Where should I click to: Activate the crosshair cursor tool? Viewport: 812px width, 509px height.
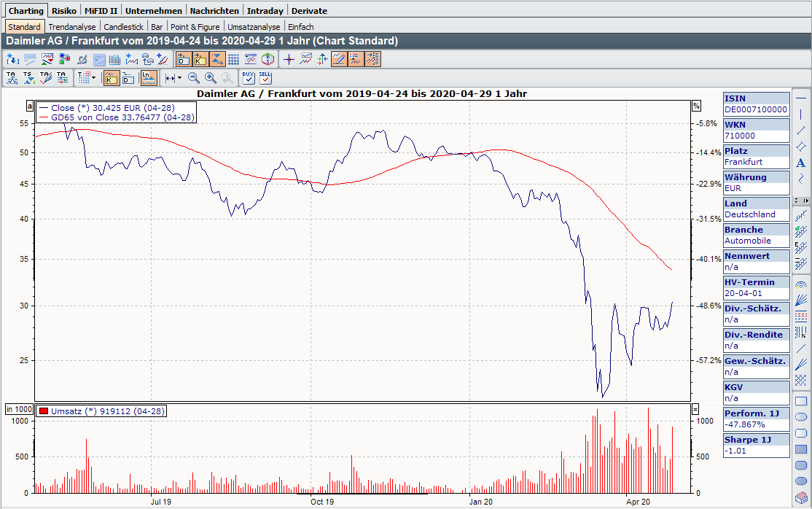tap(289, 60)
